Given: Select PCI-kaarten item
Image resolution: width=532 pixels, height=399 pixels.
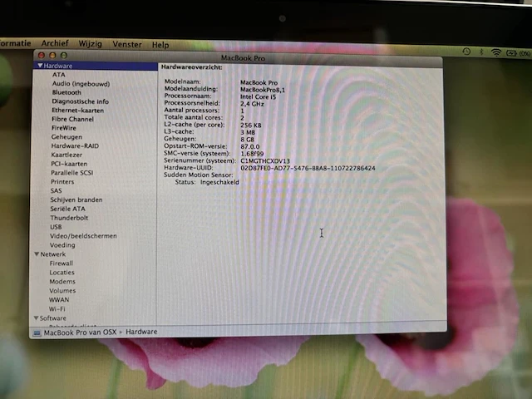Looking at the screenshot, I should [x=69, y=164].
